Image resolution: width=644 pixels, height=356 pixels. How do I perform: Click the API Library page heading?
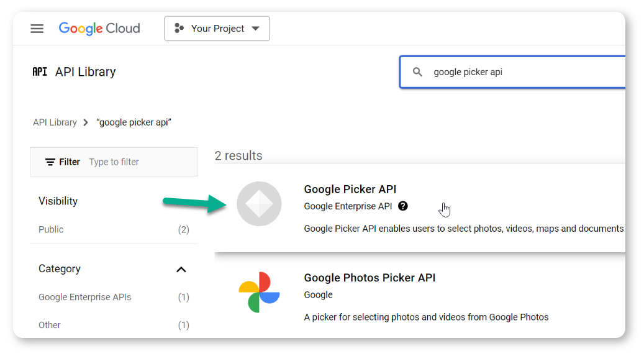(x=86, y=72)
